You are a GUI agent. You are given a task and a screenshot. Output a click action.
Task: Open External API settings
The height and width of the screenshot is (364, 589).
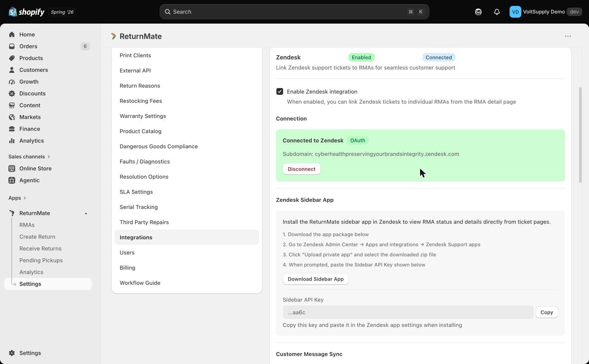[187, 71]
